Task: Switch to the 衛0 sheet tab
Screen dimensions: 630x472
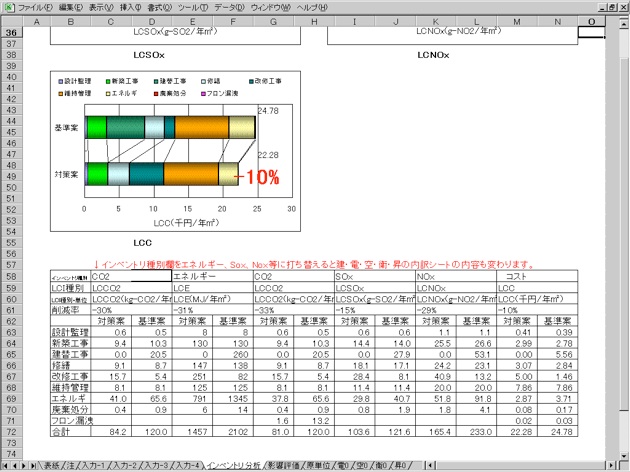Action: click(381, 466)
